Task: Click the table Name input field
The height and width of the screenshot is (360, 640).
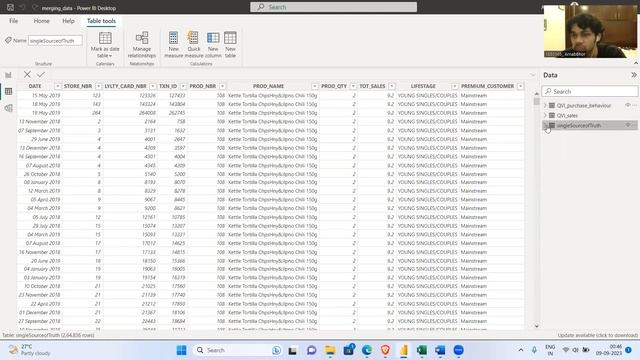Action: click(x=55, y=40)
